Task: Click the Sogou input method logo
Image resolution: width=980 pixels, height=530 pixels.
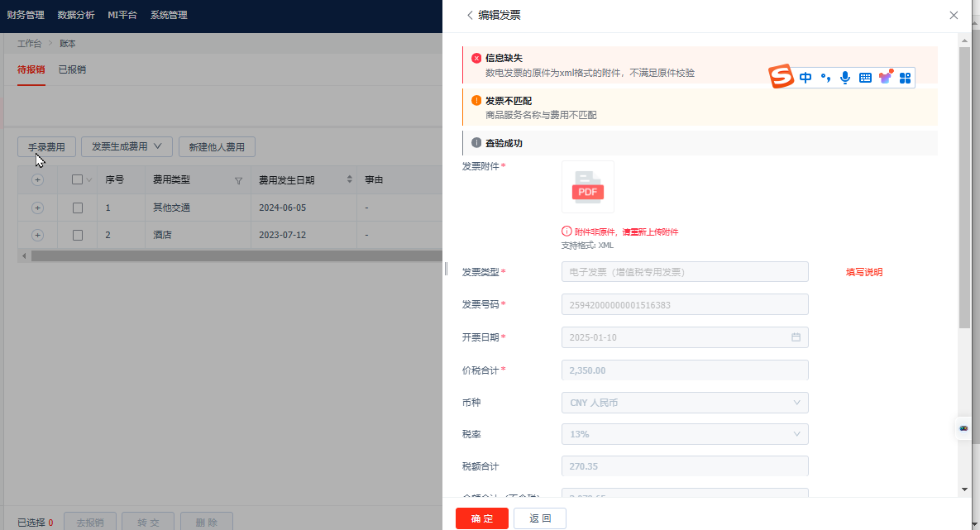Action: (781, 76)
